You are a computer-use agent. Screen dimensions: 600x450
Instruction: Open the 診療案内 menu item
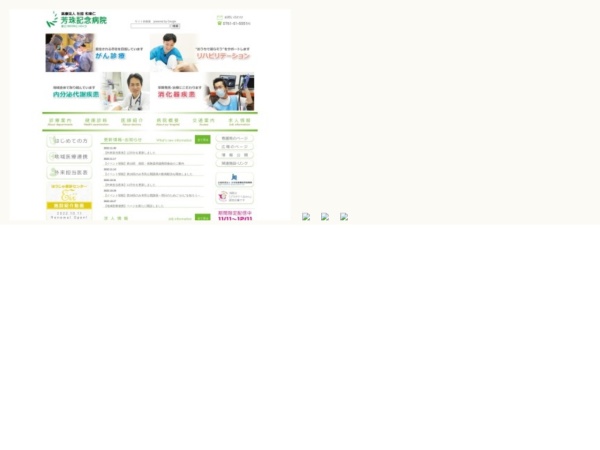[60, 122]
